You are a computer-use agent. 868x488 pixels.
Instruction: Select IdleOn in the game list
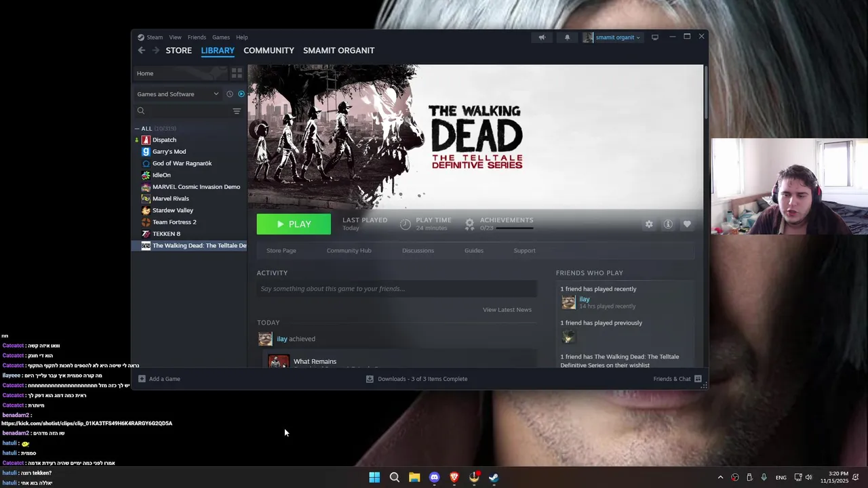(x=161, y=175)
